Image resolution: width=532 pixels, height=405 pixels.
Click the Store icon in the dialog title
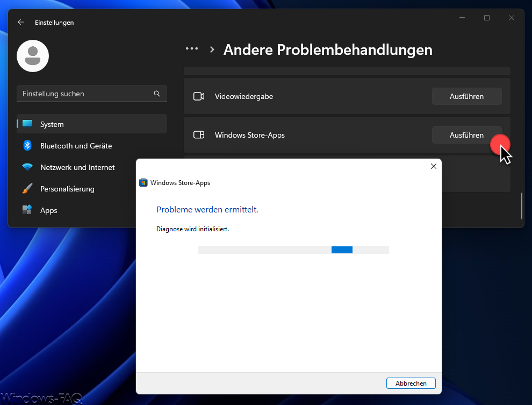143,183
